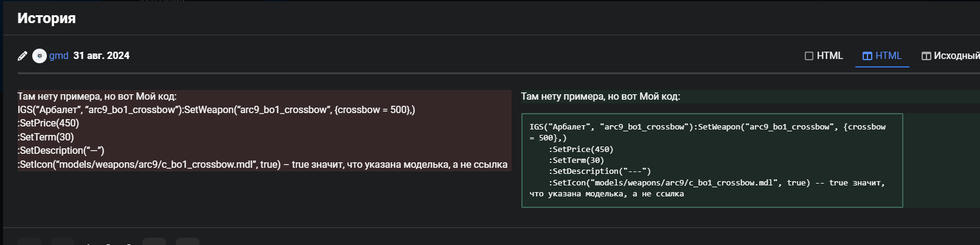Viewport: 980px width, 245px height.
Task: Click the :SetTerm(30) line inside the code block
Action: pyautogui.click(x=576, y=160)
